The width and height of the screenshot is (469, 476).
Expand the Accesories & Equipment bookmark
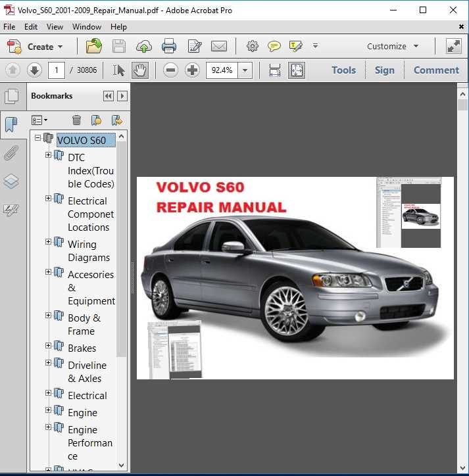click(48, 272)
